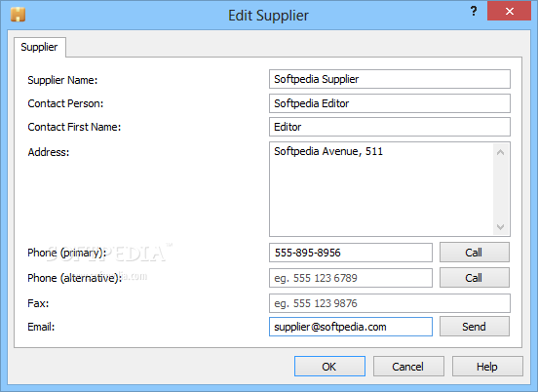Click the Phone (primary) field
This screenshot has height=392, width=538.
tap(350, 253)
